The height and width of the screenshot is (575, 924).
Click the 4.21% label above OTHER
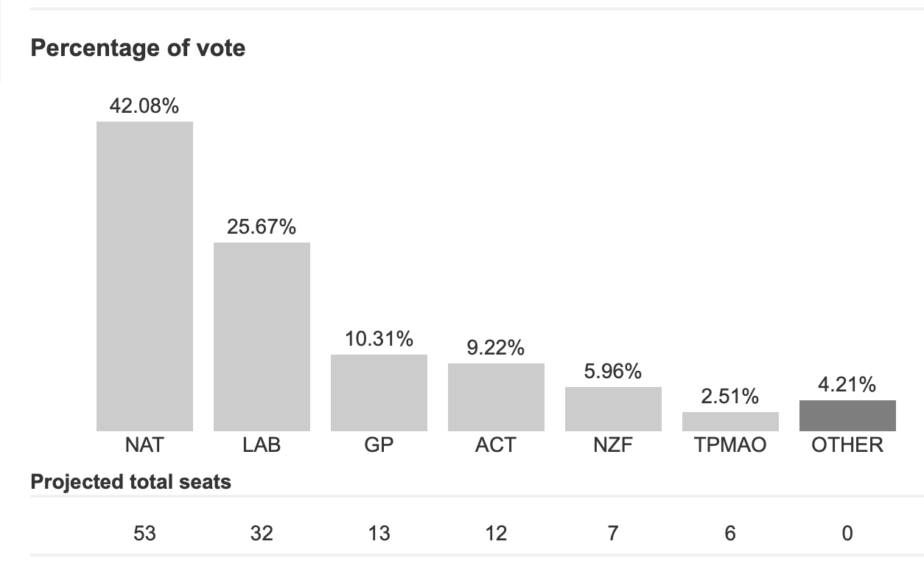pos(847,385)
